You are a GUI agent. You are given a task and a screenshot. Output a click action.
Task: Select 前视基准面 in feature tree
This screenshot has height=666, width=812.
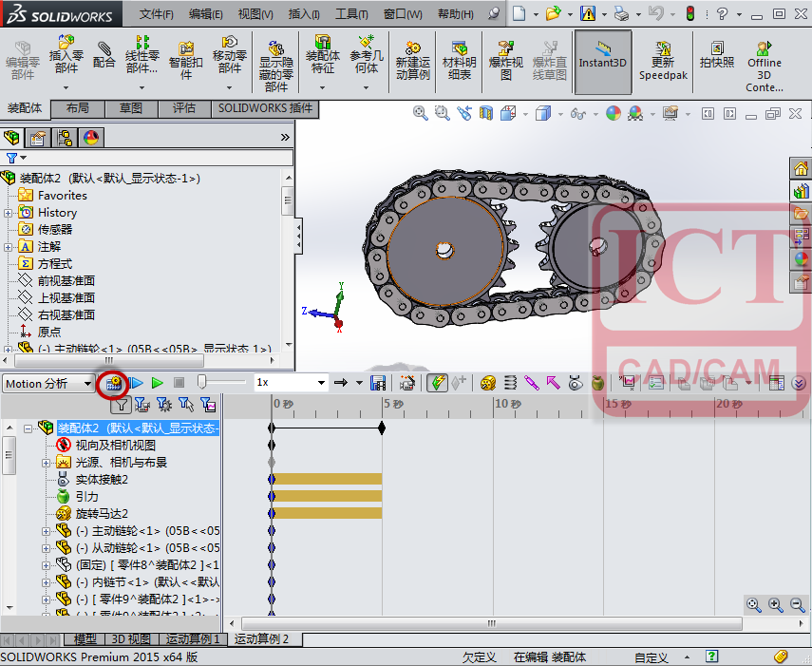pos(66,280)
